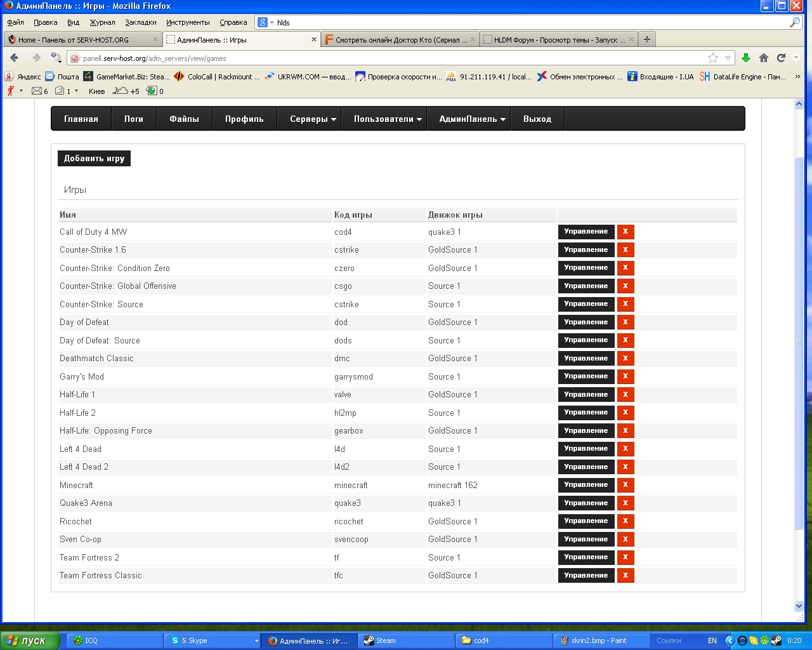Click Управление for Garry's Mod

(586, 376)
